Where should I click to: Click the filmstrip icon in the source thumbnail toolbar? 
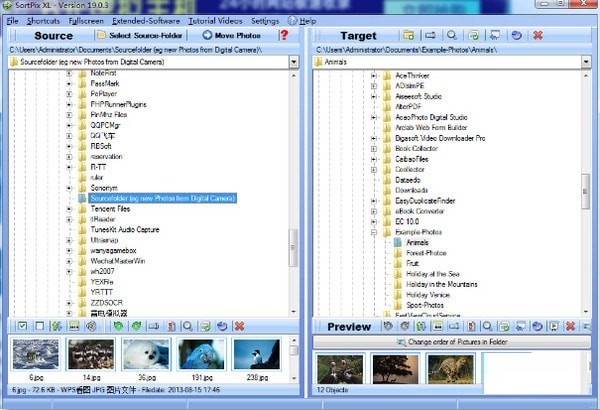[74, 326]
